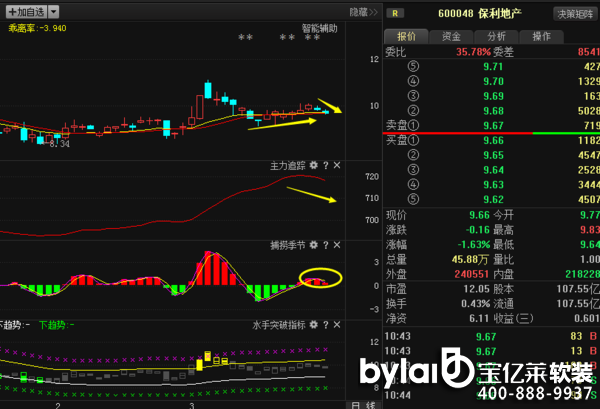Open settings gear for 主力追踪 indicator
Image resolution: width=600 pixels, height=409 pixels.
point(314,165)
